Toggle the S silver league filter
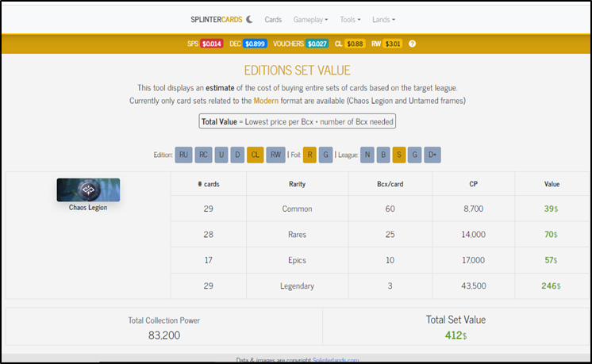 398,155
